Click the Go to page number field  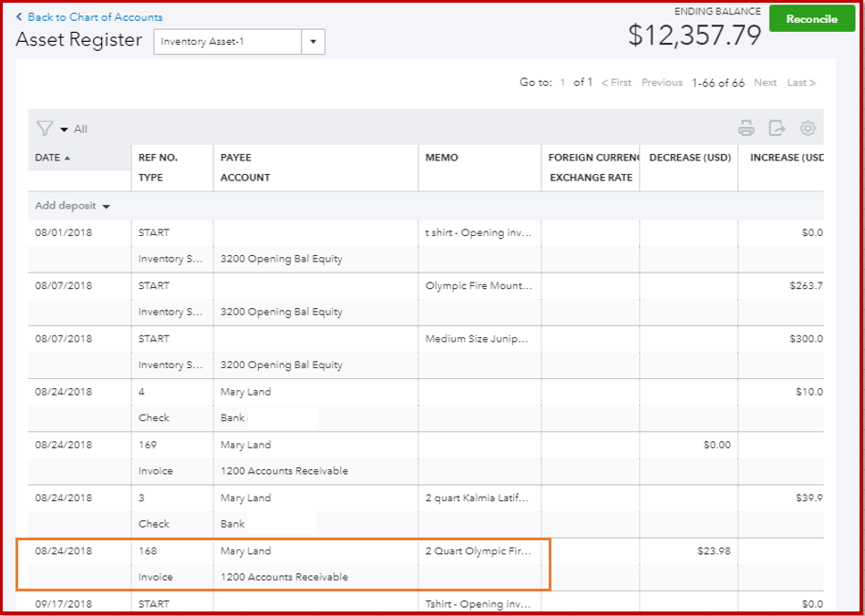pos(562,83)
